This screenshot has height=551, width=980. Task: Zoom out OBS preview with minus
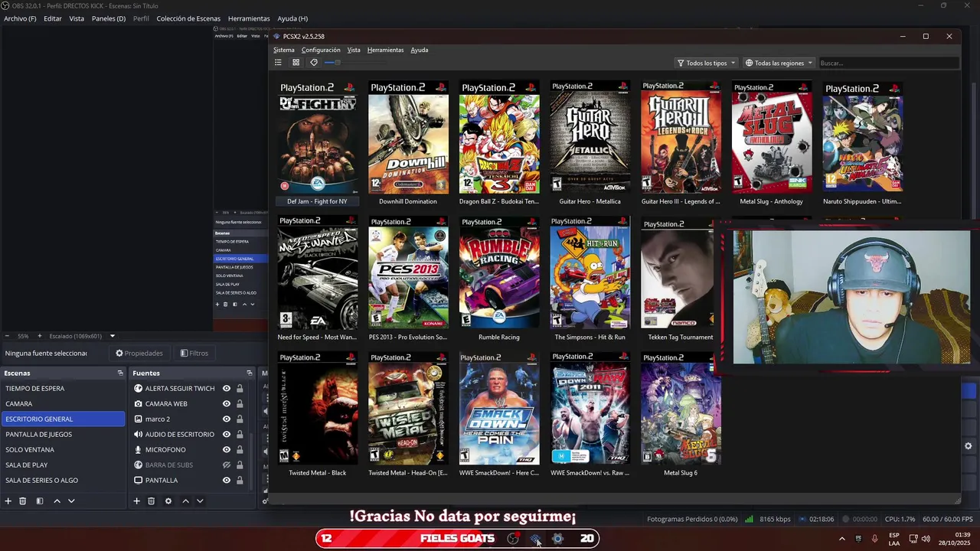click(8, 336)
